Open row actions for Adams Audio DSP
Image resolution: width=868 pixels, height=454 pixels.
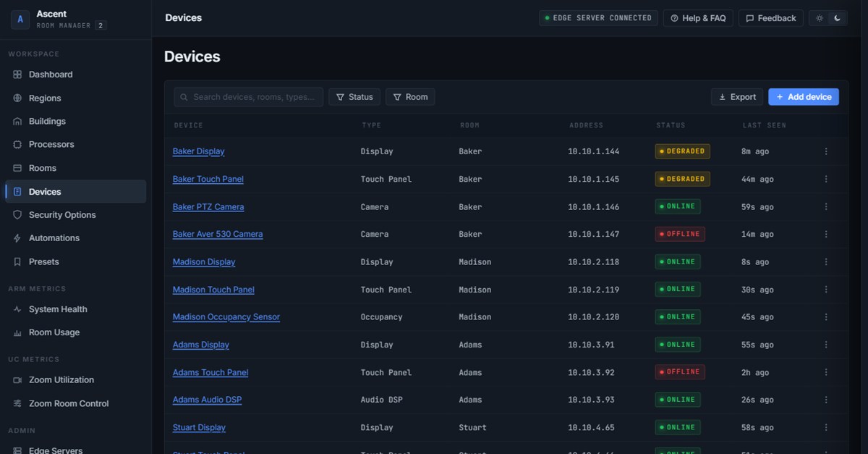click(x=826, y=400)
